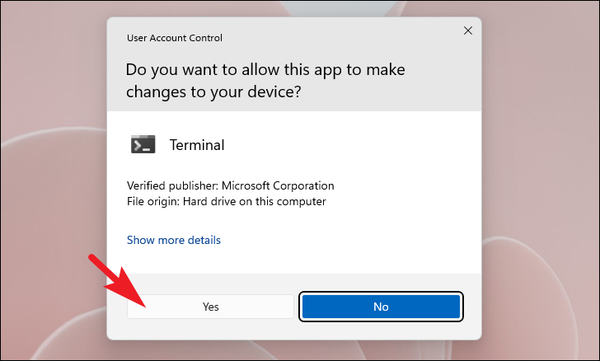The height and width of the screenshot is (361, 600).
Task: Deny the request with No
Action: click(x=381, y=307)
